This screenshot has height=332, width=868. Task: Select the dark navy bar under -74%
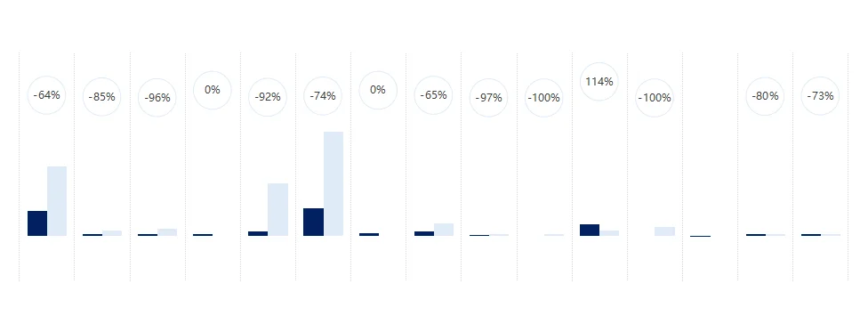313,222
